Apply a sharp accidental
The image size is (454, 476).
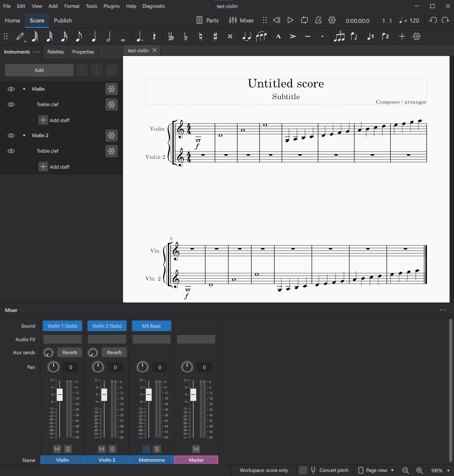pos(215,36)
